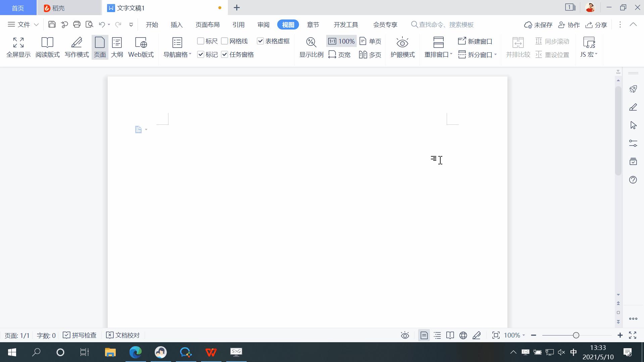
Task: Switch to outline view 大纲
Action: (117, 47)
